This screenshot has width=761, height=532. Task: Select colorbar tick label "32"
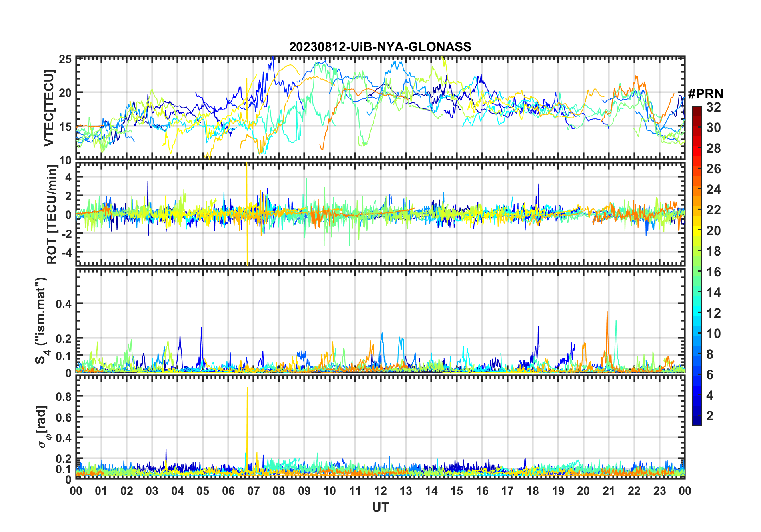(713, 107)
